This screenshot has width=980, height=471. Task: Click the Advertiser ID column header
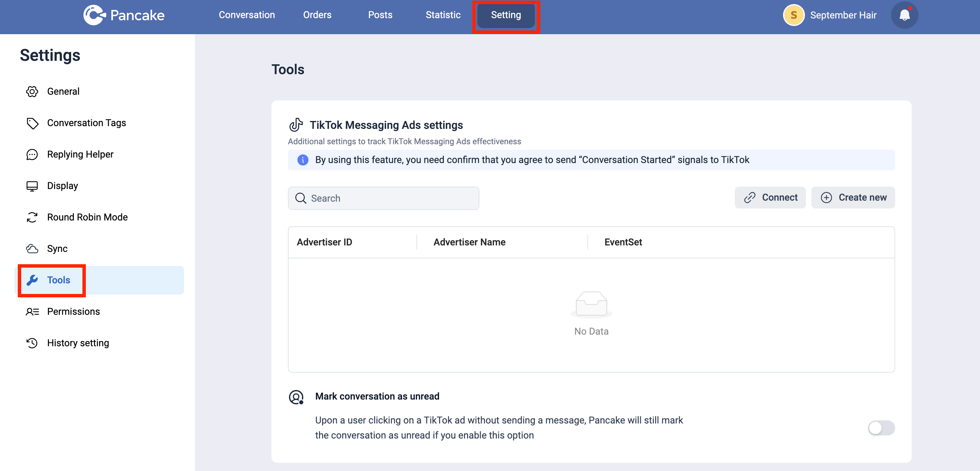325,242
